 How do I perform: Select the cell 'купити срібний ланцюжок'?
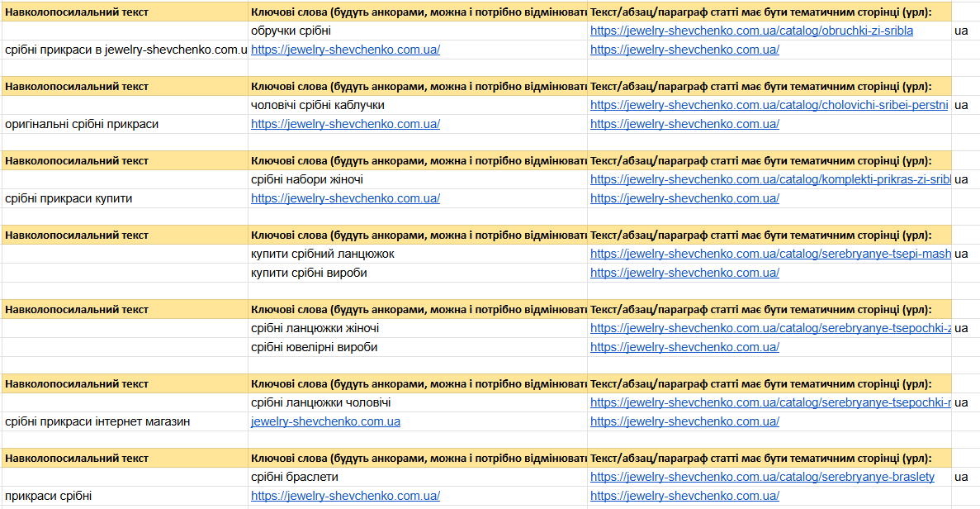point(418,254)
